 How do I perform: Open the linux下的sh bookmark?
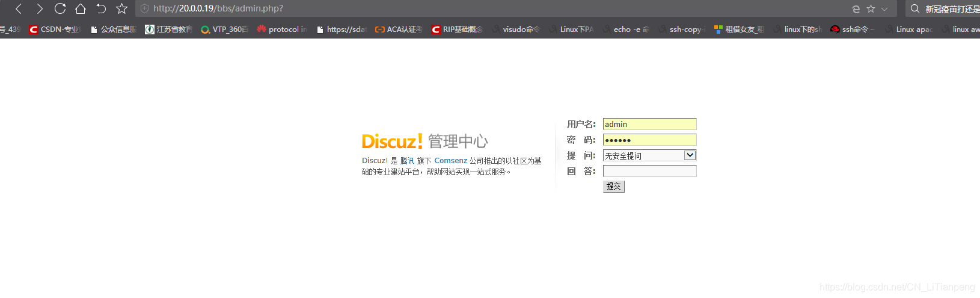tap(797, 29)
